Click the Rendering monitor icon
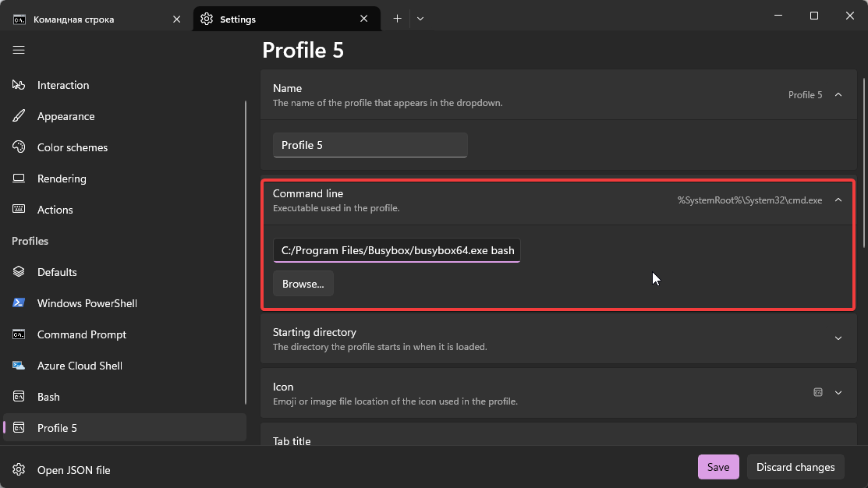The height and width of the screenshot is (488, 868). (19, 179)
